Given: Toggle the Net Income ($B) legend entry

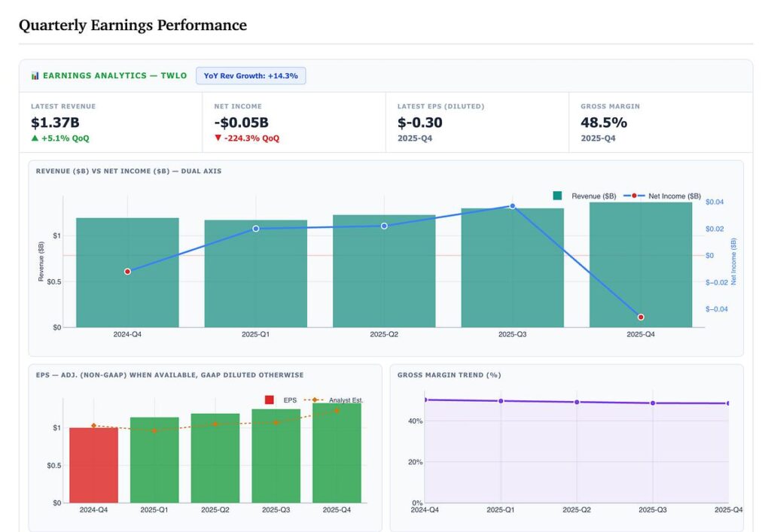Looking at the screenshot, I should pos(662,196).
